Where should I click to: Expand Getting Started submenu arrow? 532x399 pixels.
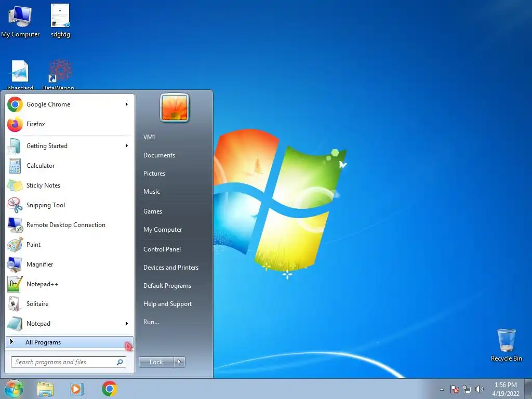tap(127, 146)
